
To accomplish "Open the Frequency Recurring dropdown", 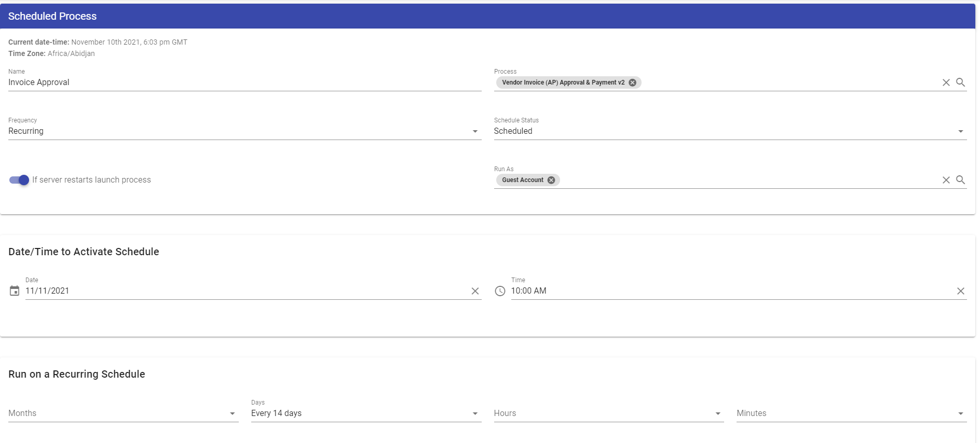I will tap(245, 131).
